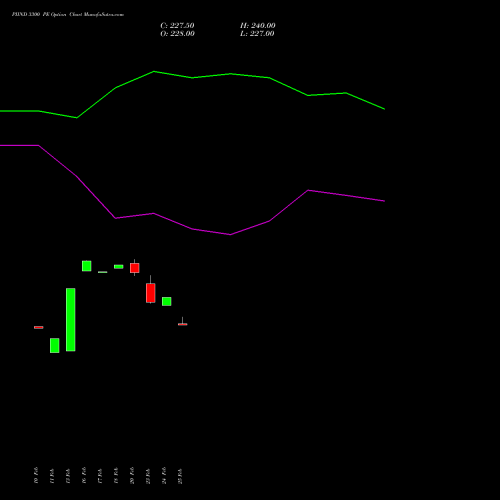
Task: Click the red candle for 20 Feb
Action: point(135,268)
